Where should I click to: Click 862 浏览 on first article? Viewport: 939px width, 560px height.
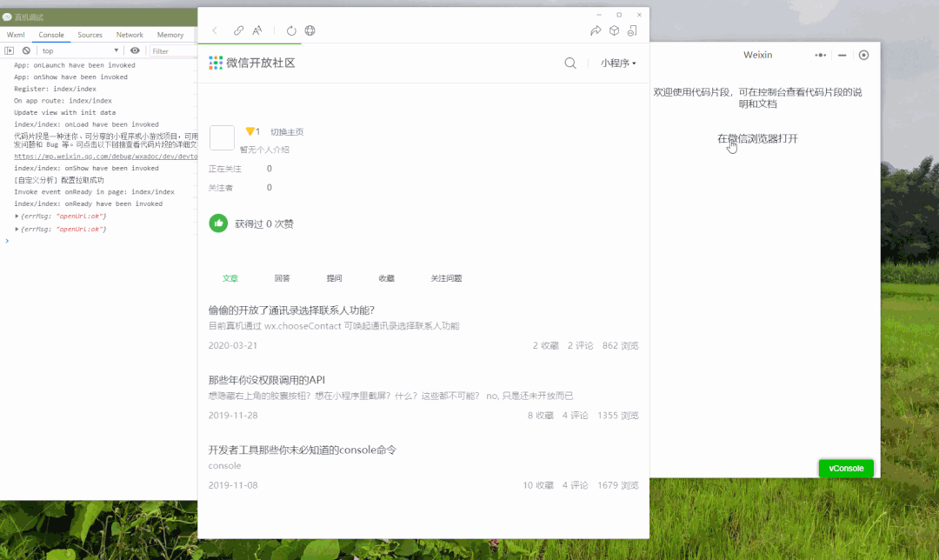pyautogui.click(x=621, y=345)
